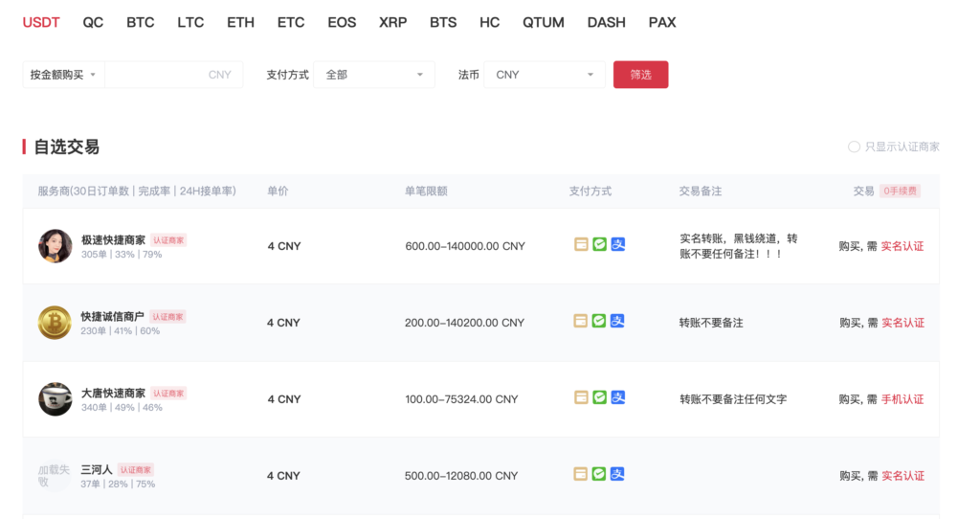Click the coffee cup avatar of 大唐快速商家
Screen dimensions: 980x519
pos(55,399)
